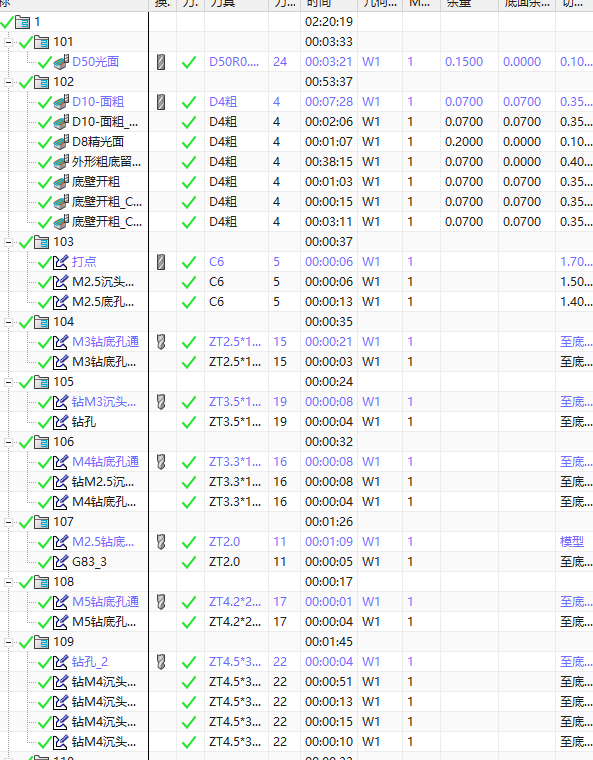Click the G83_3 drilling operation icon
The image size is (593, 760).
[x=61, y=562]
